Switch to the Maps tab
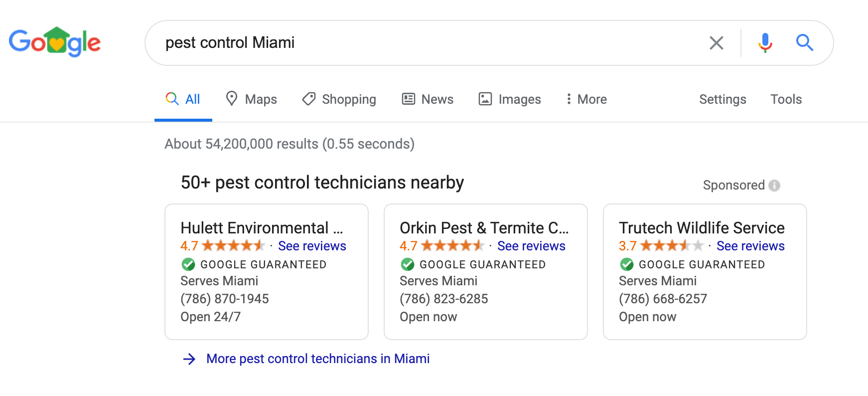This screenshot has height=396, width=868. [x=251, y=99]
